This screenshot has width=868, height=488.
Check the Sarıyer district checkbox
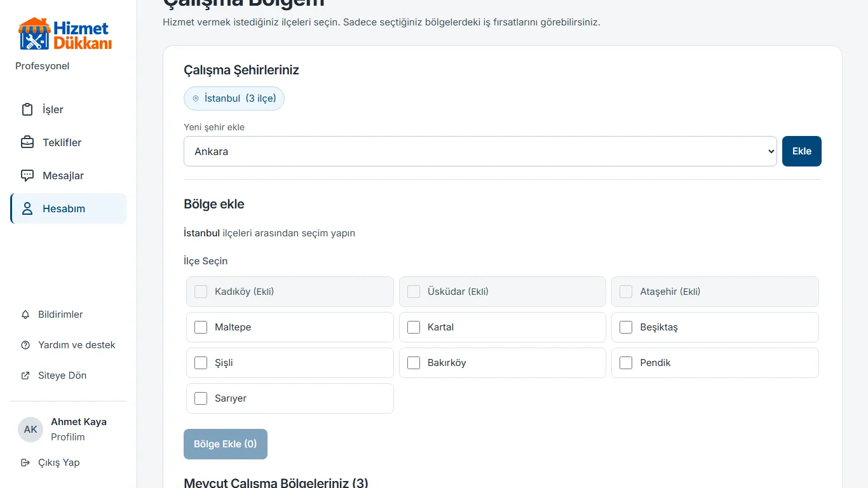point(201,398)
